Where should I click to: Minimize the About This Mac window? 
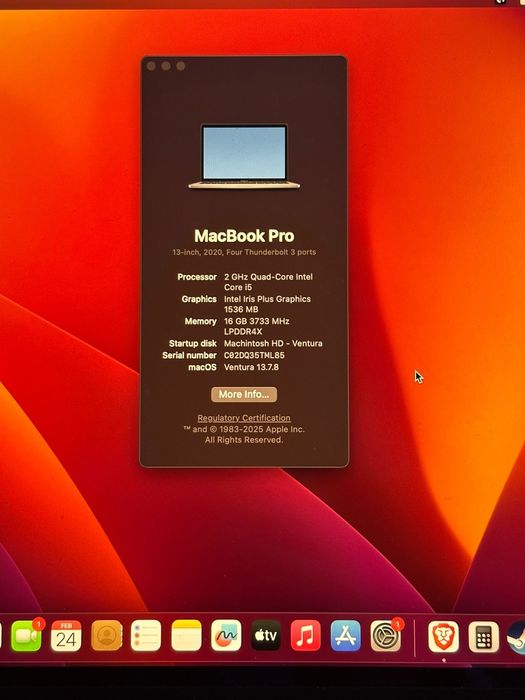tap(166, 66)
